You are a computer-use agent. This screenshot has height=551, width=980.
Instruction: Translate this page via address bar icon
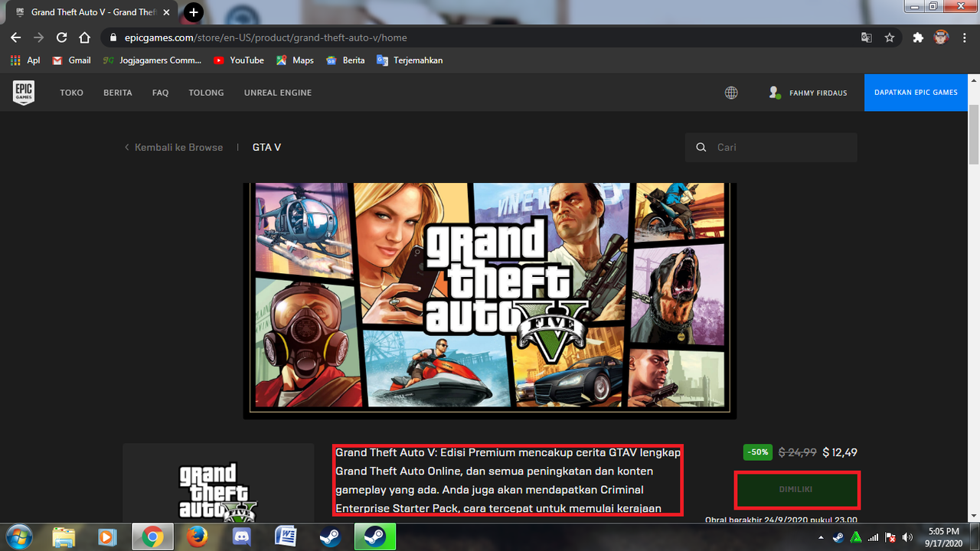(x=867, y=37)
